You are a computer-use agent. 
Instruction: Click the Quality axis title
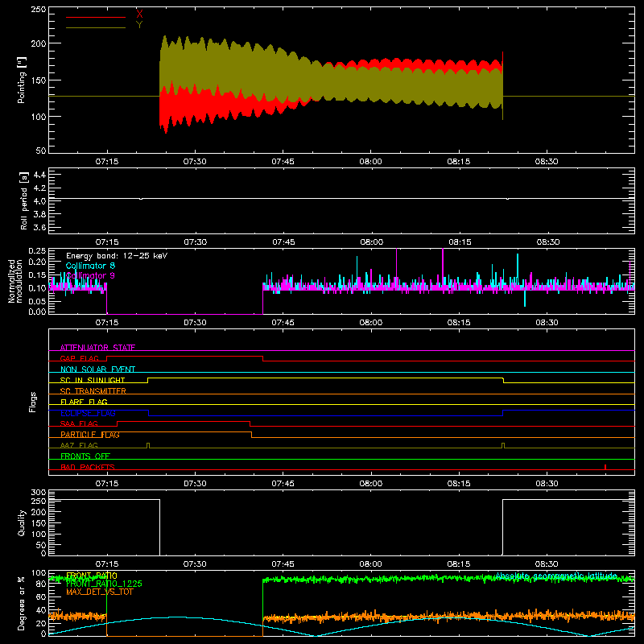pos(22,522)
